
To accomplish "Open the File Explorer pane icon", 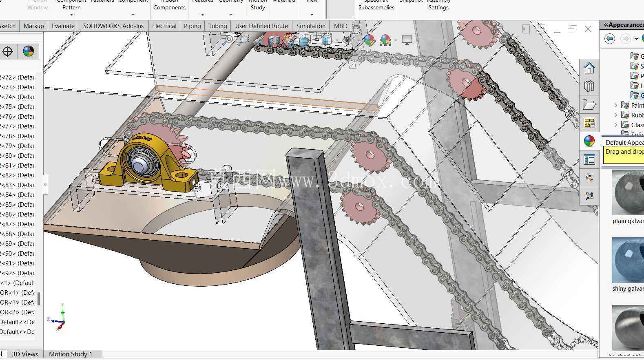I will coord(589,105).
